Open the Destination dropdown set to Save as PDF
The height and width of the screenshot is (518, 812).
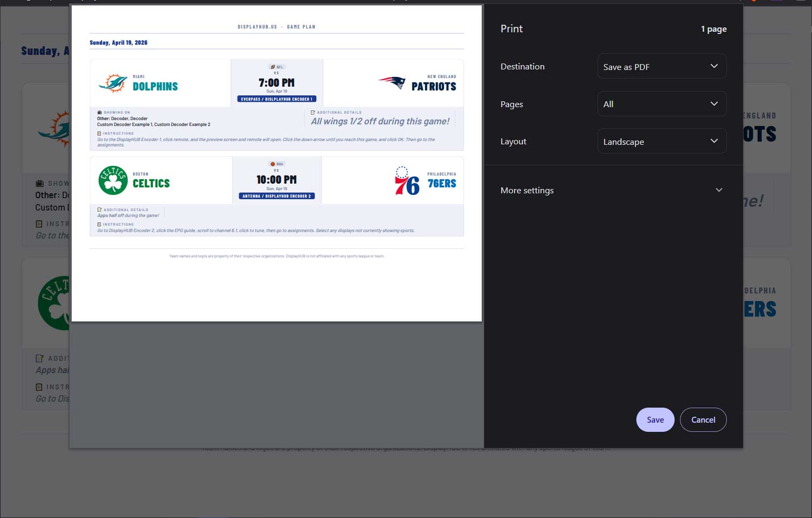pyautogui.click(x=662, y=66)
